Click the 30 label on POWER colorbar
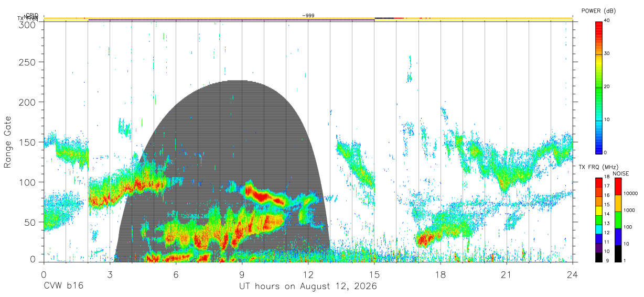This screenshot has width=644, height=297. (608, 53)
